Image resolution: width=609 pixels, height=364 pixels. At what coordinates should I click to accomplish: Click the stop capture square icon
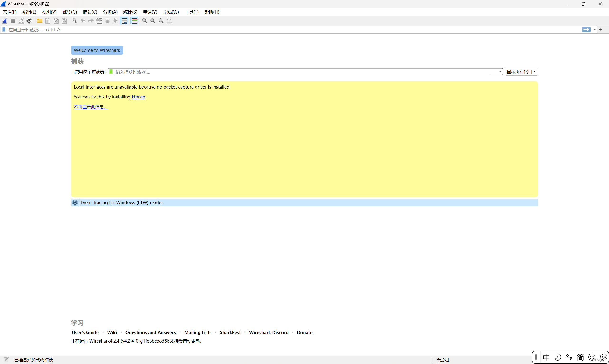point(13,21)
